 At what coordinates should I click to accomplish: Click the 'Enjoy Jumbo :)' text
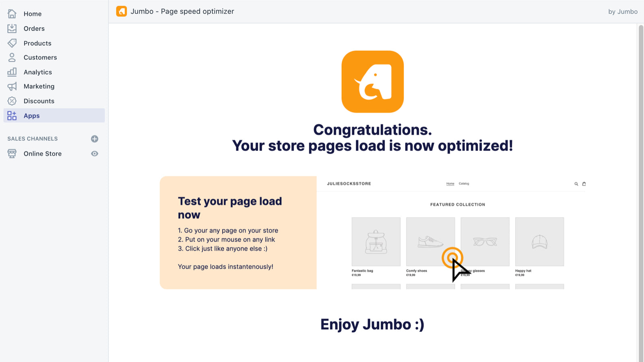tap(372, 325)
